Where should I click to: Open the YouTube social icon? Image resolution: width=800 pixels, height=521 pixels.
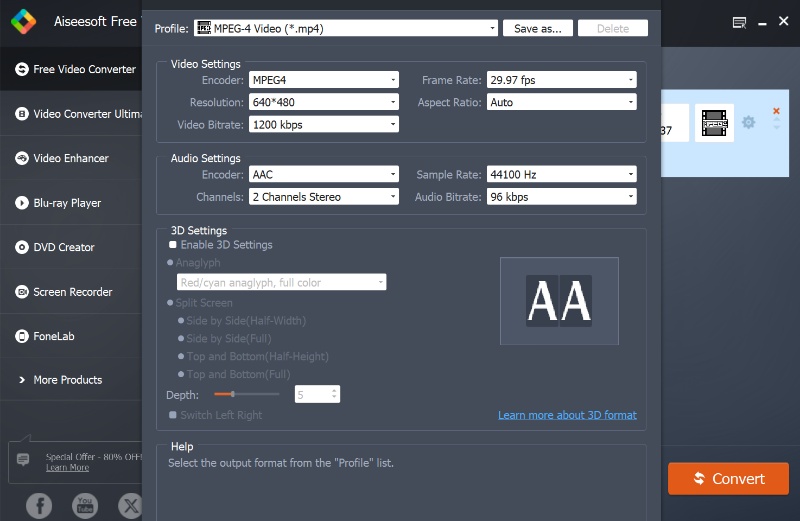click(85, 506)
